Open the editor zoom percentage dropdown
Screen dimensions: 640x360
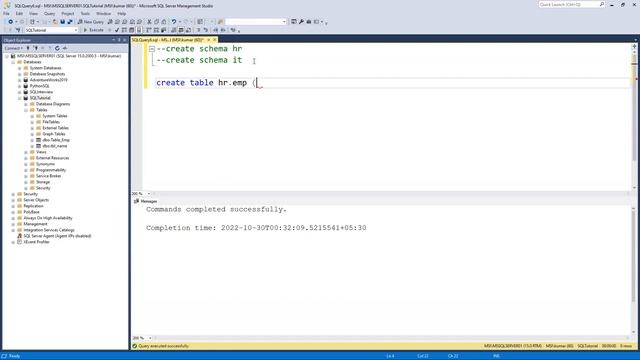click(x=149, y=193)
